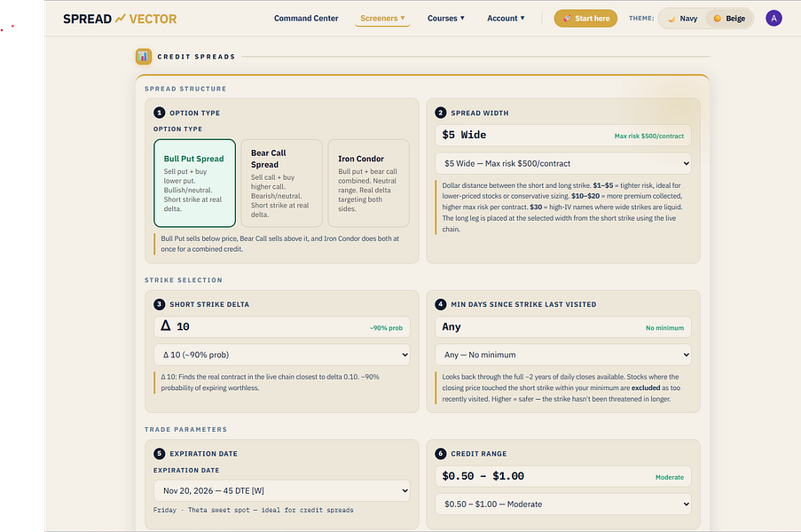The width and height of the screenshot is (801, 532).
Task: Expand the Courses menu
Action: (x=446, y=19)
